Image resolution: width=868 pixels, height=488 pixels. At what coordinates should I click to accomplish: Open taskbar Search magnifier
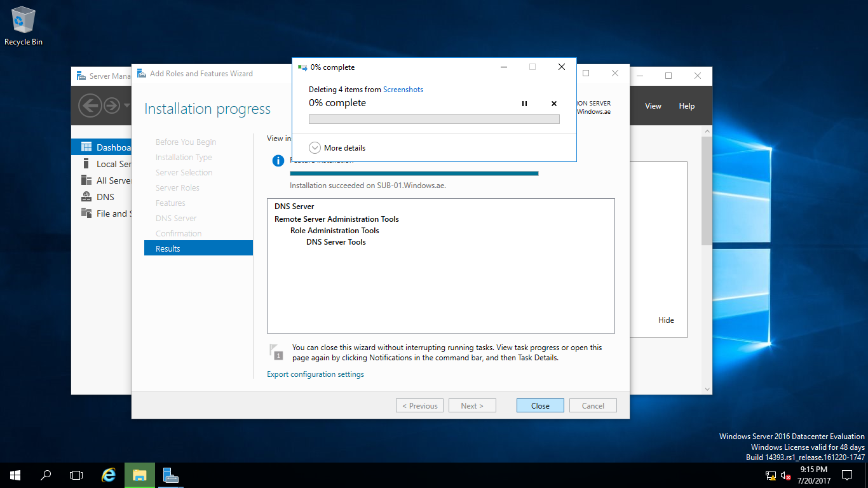click(x=46, y=475)
